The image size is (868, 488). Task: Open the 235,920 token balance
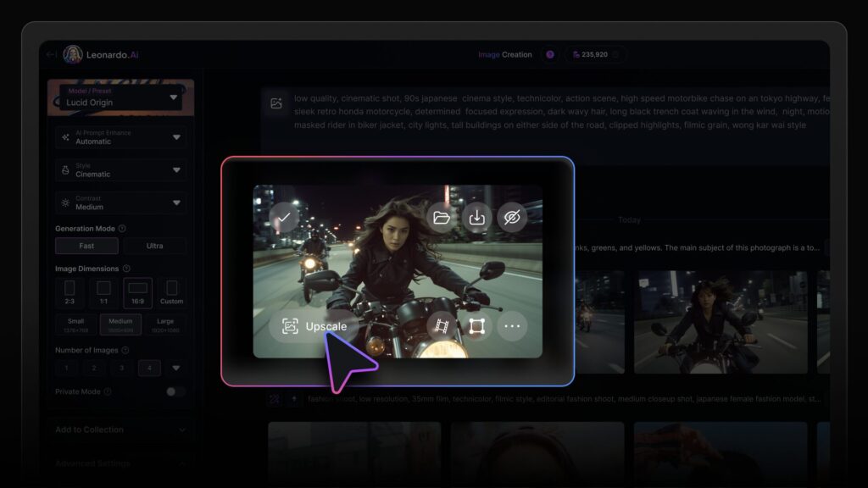click(x=595, y=54)
